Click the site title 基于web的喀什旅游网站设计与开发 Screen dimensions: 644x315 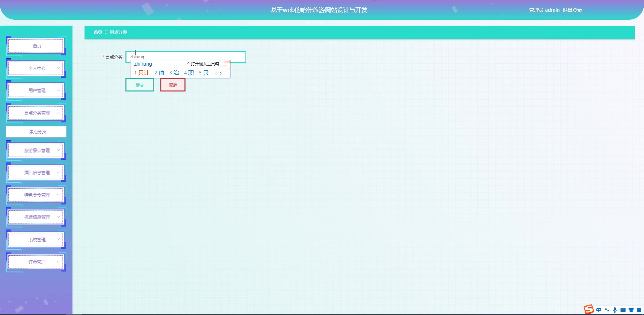[319, 10]
